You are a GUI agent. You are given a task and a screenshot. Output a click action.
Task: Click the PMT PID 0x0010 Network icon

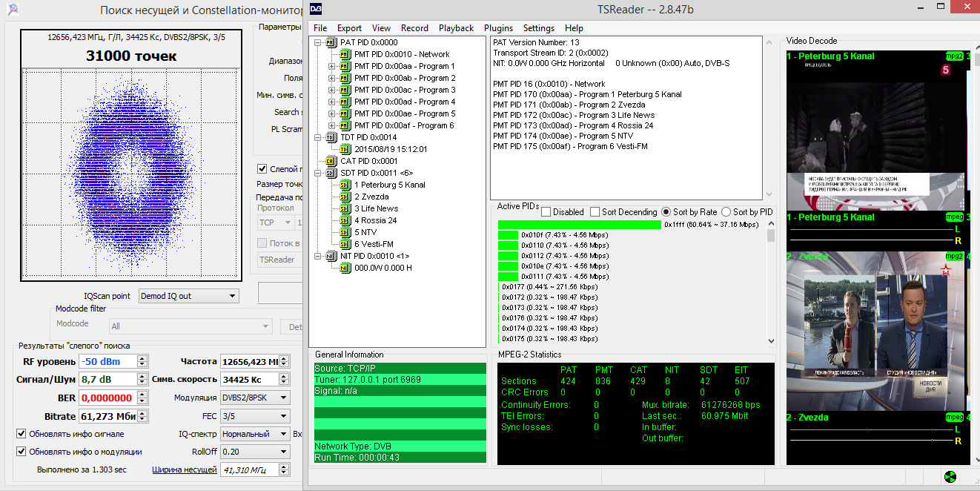[345, 54]
